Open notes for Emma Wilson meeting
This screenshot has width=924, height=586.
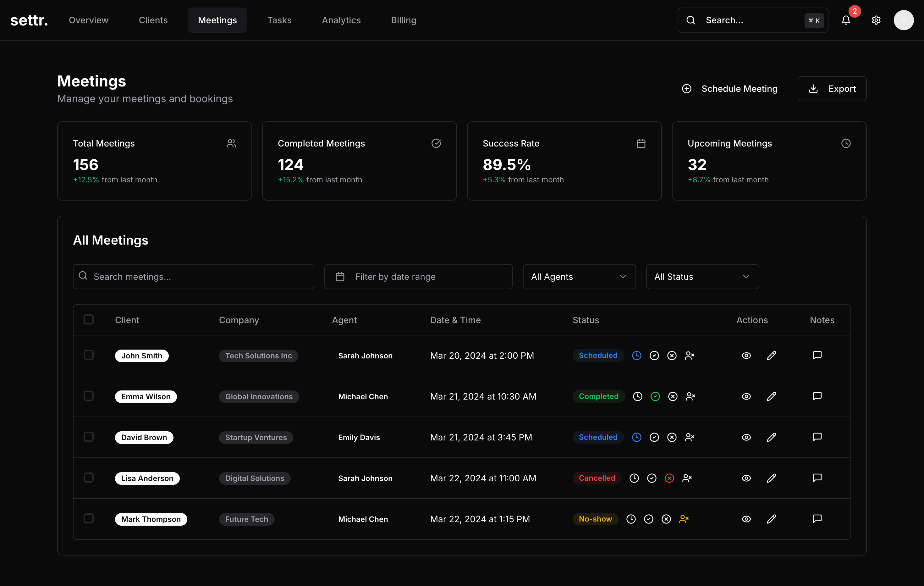(x=817, y=396)
